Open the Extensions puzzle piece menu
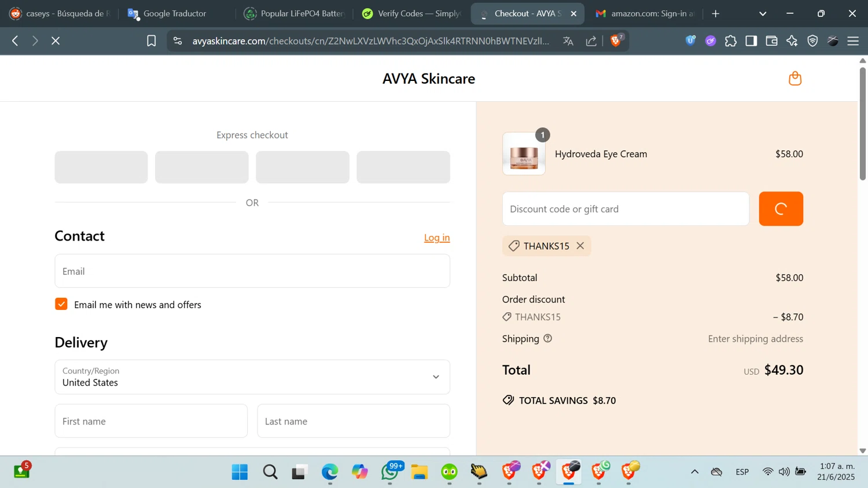 pyautogui.click(x=731, y=41)
